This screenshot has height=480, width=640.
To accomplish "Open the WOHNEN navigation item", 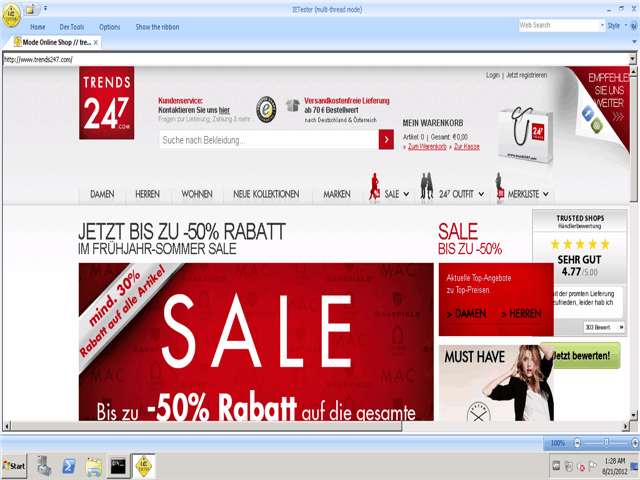I will 197,194.
